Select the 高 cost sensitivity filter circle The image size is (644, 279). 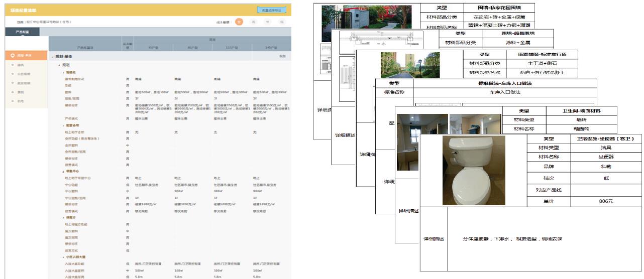254,22
